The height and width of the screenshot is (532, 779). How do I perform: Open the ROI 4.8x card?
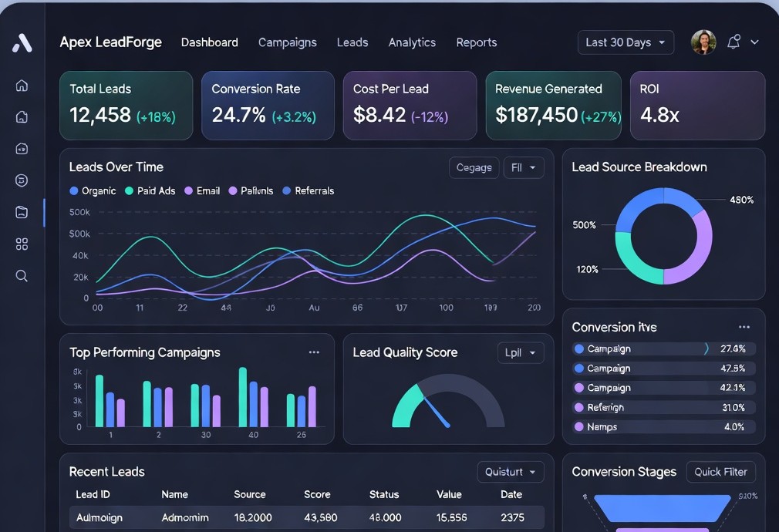pos(697,106)
